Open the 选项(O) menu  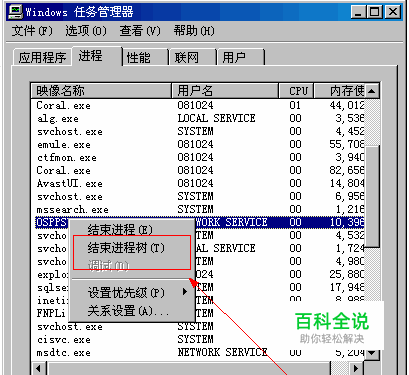tap(86, 31)
